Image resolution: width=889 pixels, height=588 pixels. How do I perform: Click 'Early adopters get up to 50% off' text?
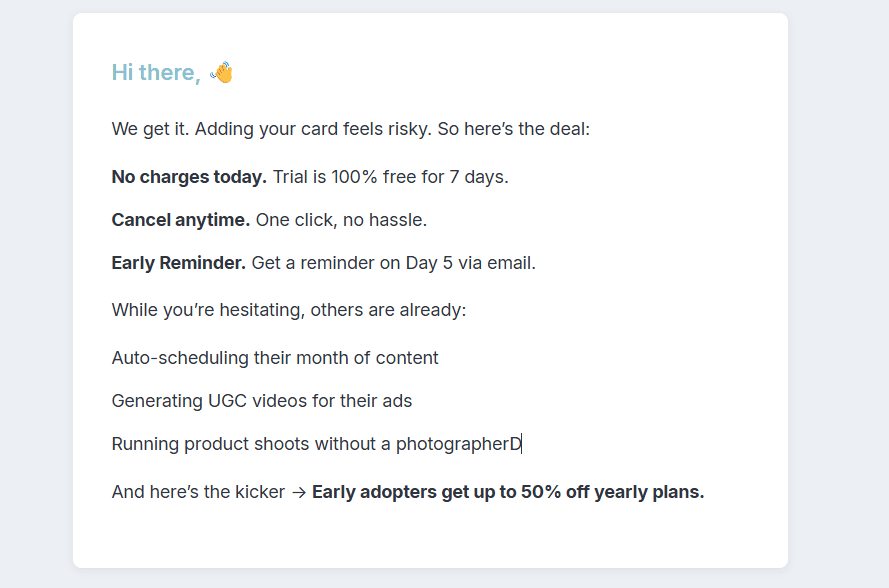(x=450, y=492)
